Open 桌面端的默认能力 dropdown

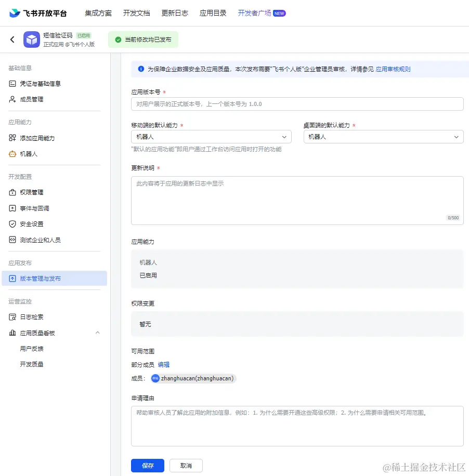[x=383, y=137]
